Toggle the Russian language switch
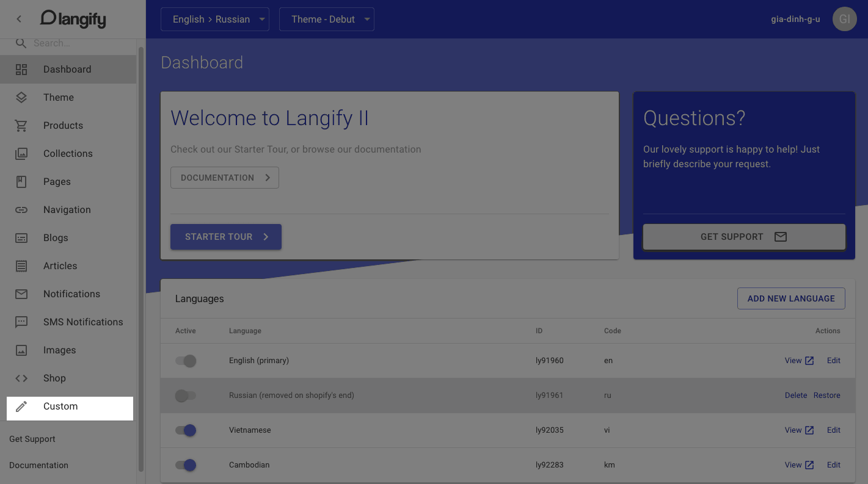 click(186, 396)
